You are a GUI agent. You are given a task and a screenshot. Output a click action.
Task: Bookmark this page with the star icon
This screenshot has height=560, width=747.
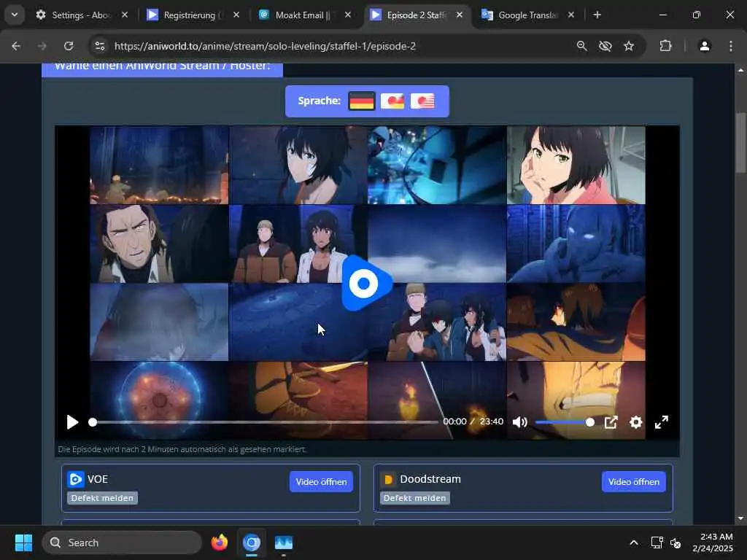tap(629, 46)
